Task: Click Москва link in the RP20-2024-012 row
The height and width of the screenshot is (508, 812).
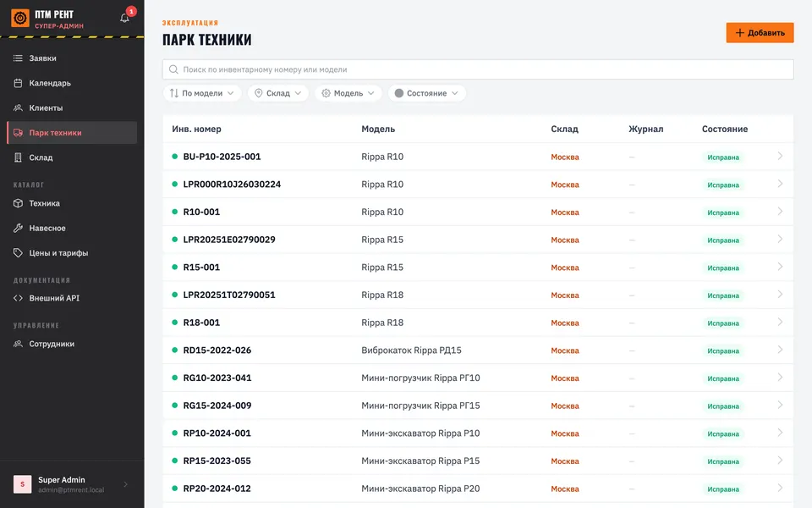Action: coord(565,489)
